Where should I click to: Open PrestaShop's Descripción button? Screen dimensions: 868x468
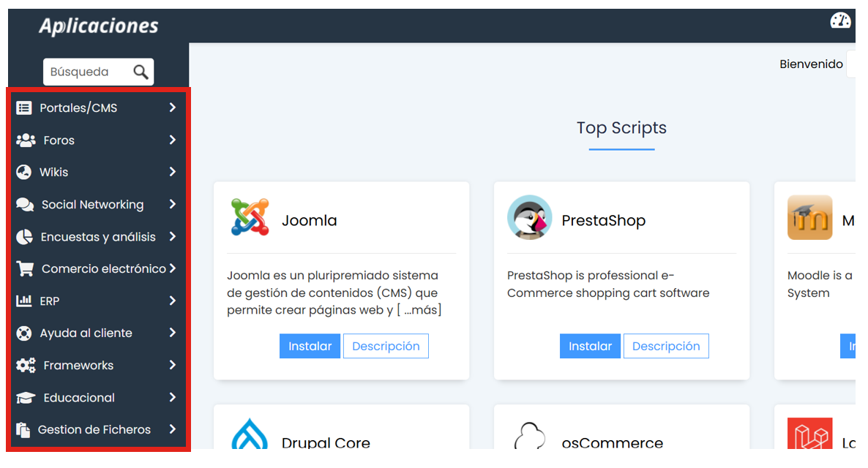666,347
